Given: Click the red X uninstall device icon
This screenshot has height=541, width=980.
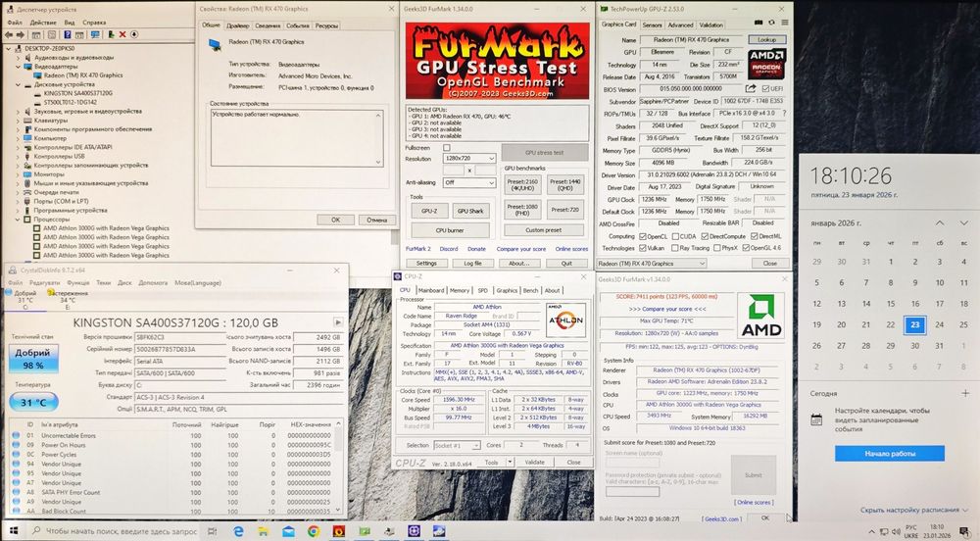Looking at the screenshot, I should (x=122, y=35).
